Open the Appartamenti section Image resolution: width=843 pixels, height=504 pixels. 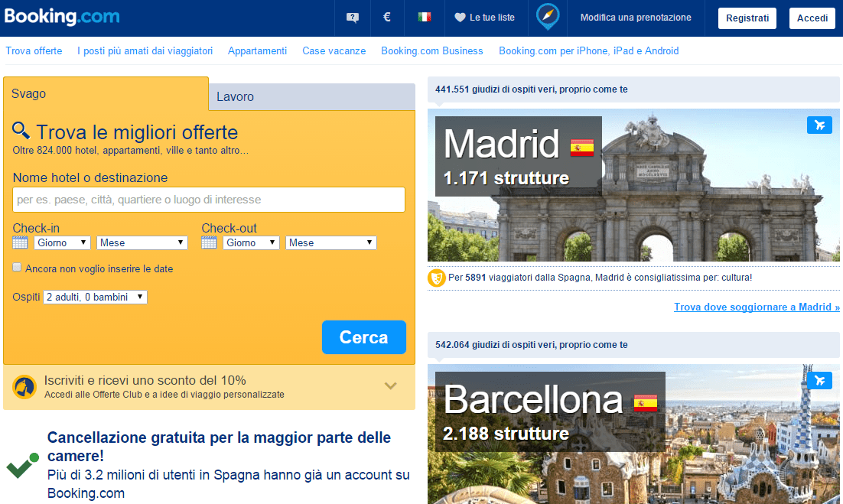coord(257,50)
